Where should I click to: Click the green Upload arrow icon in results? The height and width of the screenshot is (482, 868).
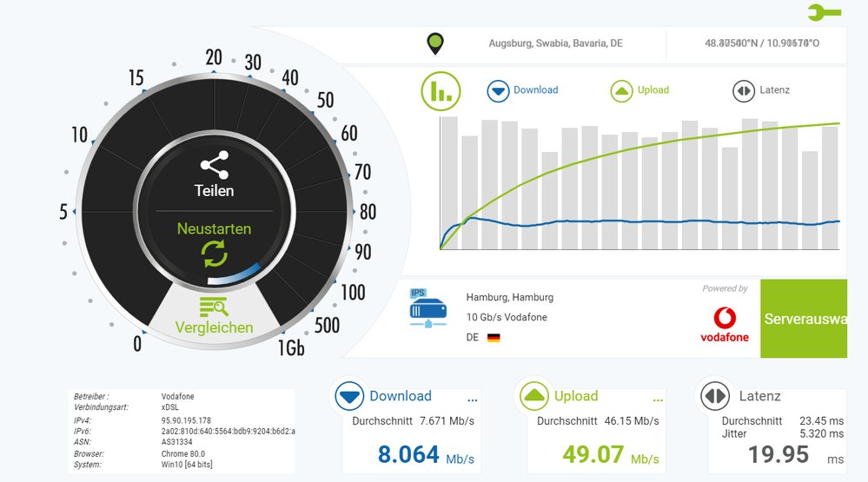click(534, 396)
